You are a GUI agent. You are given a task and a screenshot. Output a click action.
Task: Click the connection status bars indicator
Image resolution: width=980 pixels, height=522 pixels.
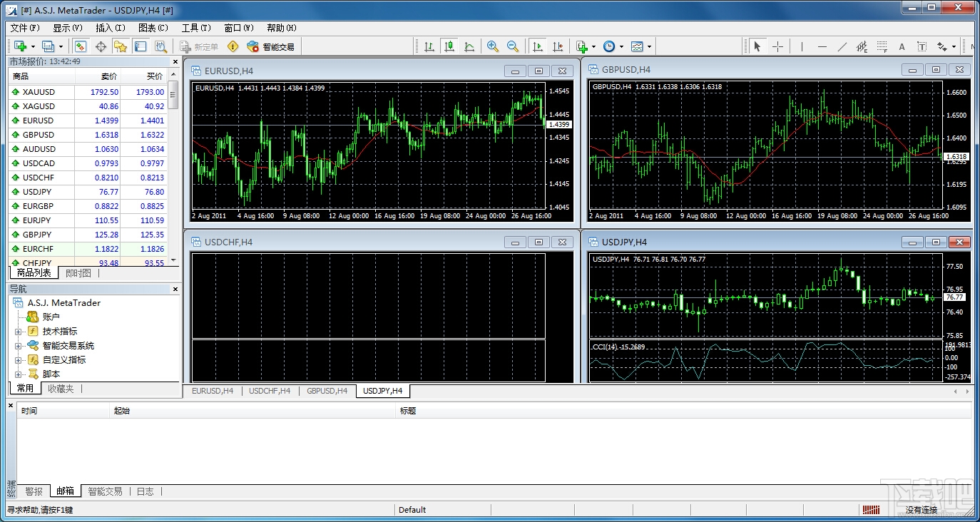coord(870,510)
